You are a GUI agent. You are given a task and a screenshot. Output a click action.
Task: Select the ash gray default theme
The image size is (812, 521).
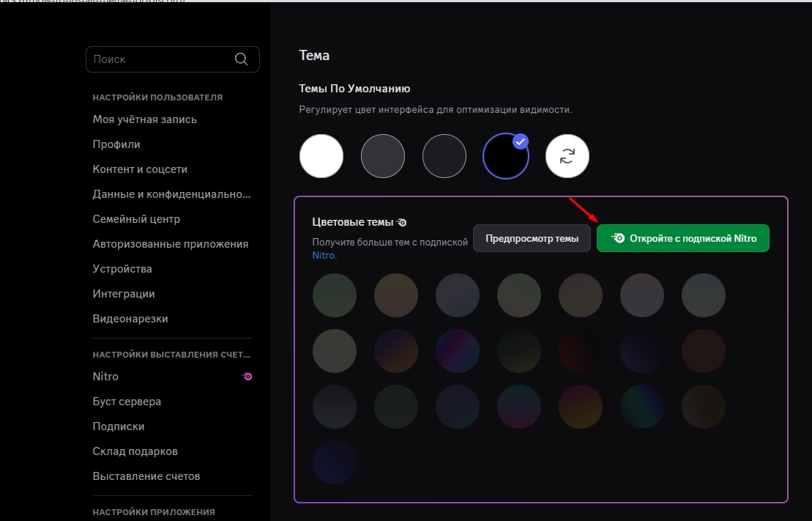click(383, 156)
